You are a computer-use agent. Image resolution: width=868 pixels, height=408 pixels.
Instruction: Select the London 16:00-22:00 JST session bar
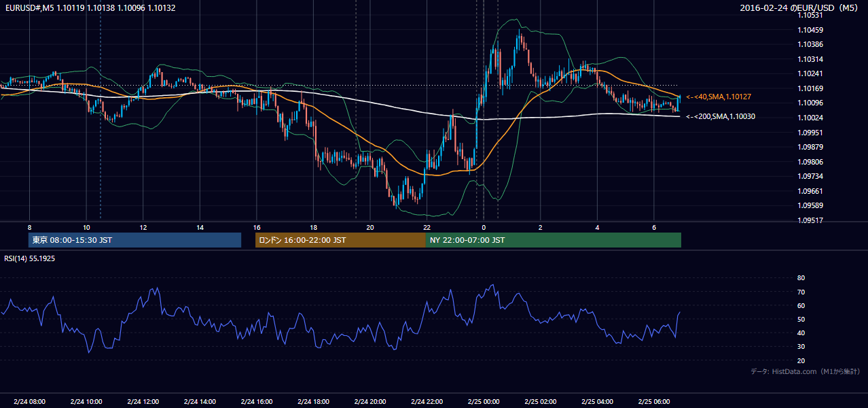(x=340, y=240)
